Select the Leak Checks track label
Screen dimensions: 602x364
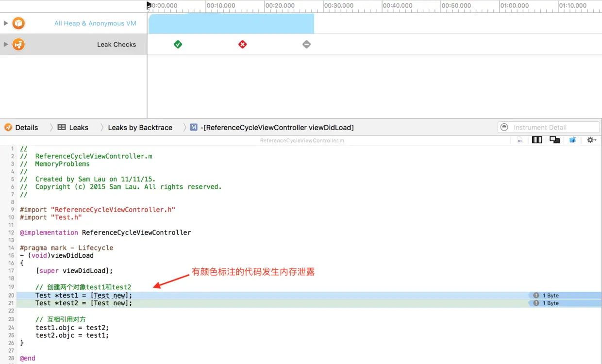[x=117, y=44]
